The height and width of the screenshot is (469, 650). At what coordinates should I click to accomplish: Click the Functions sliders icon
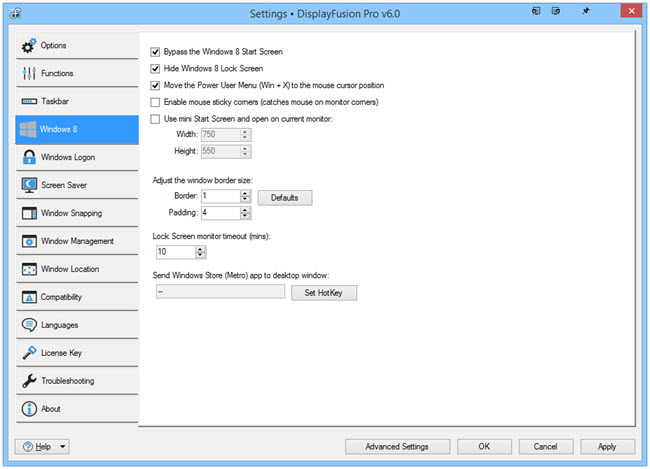29,73
